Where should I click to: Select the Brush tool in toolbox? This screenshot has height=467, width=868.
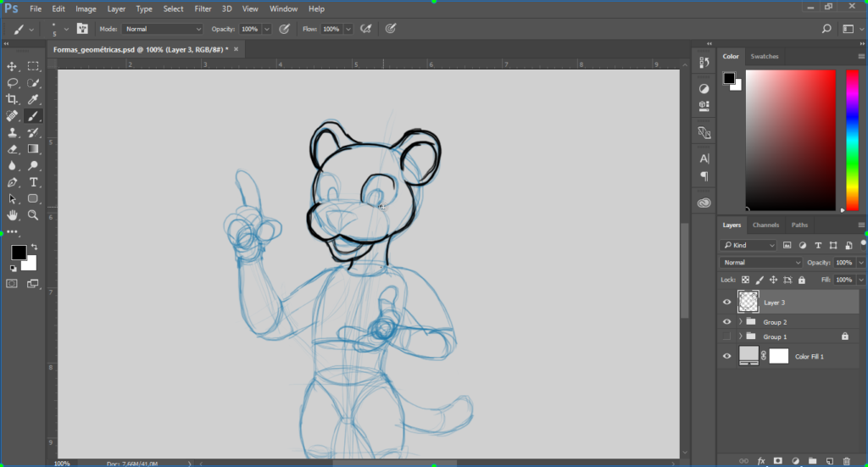33,116
